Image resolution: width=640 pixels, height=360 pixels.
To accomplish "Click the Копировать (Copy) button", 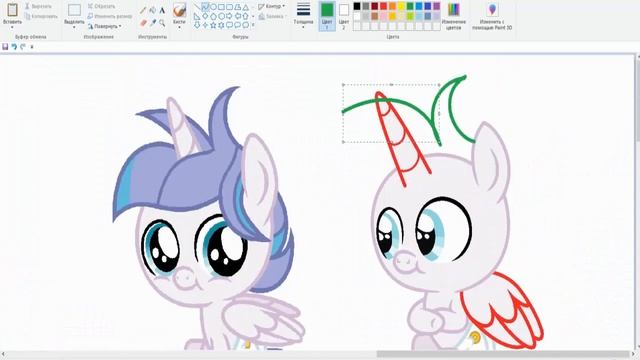I will [41, 16].
